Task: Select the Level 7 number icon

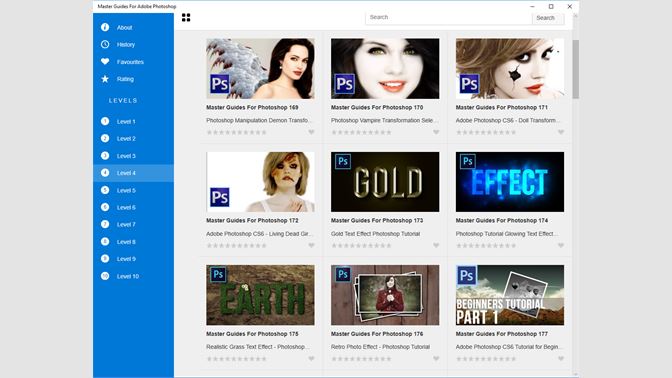Action: (x=105, y=224)
